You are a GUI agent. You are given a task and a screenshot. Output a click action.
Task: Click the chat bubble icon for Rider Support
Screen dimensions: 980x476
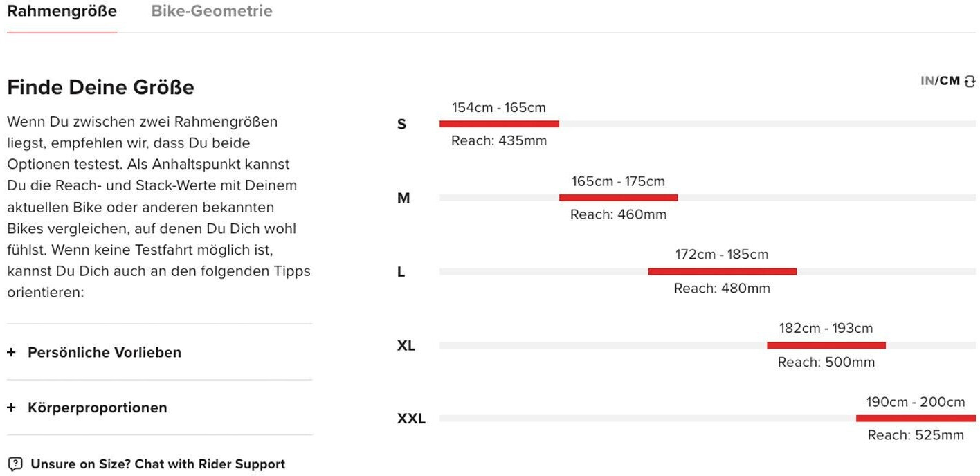point(15,464)
